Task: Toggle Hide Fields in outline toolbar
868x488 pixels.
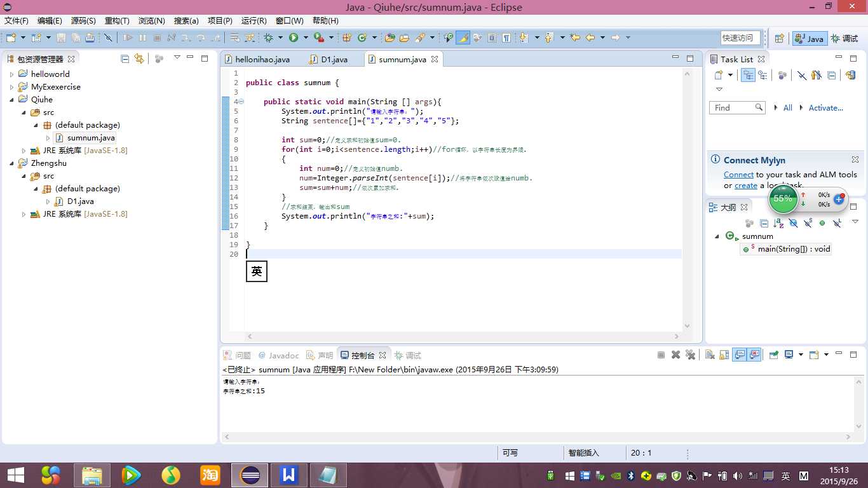Action: 793,223
